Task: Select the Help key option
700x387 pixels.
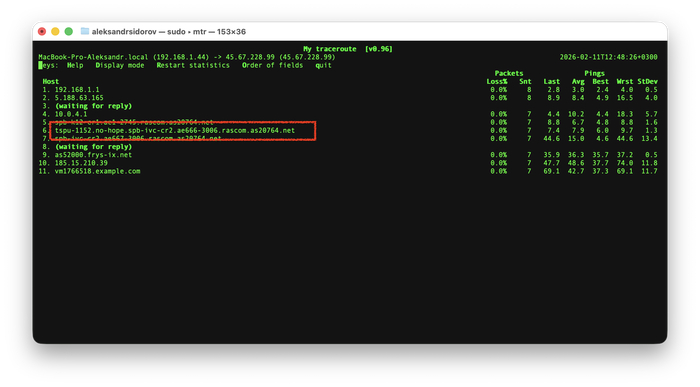Action: click(x=75, y=65)
